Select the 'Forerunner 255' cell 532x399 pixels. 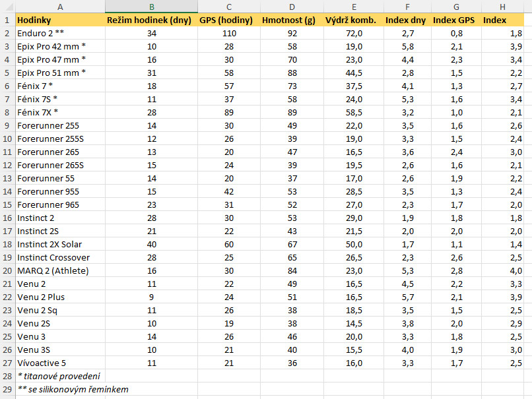click(x=60, y=125)
